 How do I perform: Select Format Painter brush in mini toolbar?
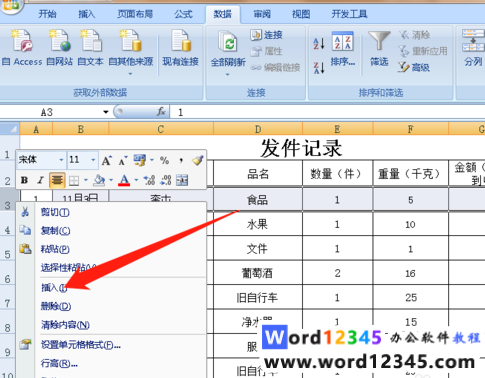[198, 161]
